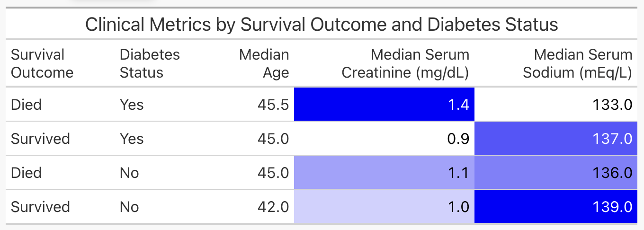Click "Survived" in the last table row

point(40,207)
